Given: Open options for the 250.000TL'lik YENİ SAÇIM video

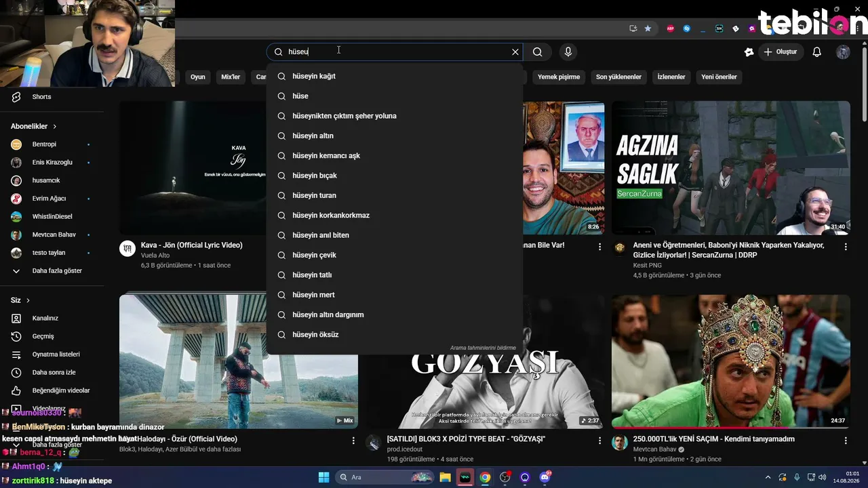Looking at the screenshot, I should click(x=846, y=441).
